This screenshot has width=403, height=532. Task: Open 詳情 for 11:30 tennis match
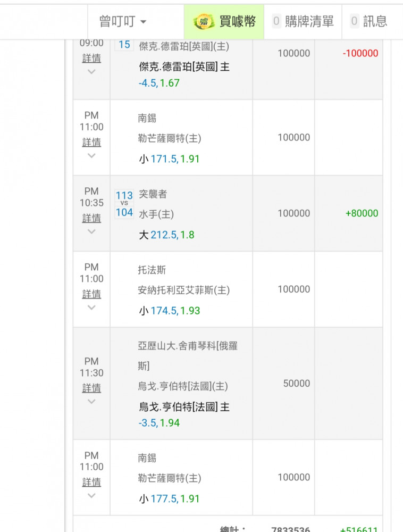pyautogui.click(x=91, y=388)
